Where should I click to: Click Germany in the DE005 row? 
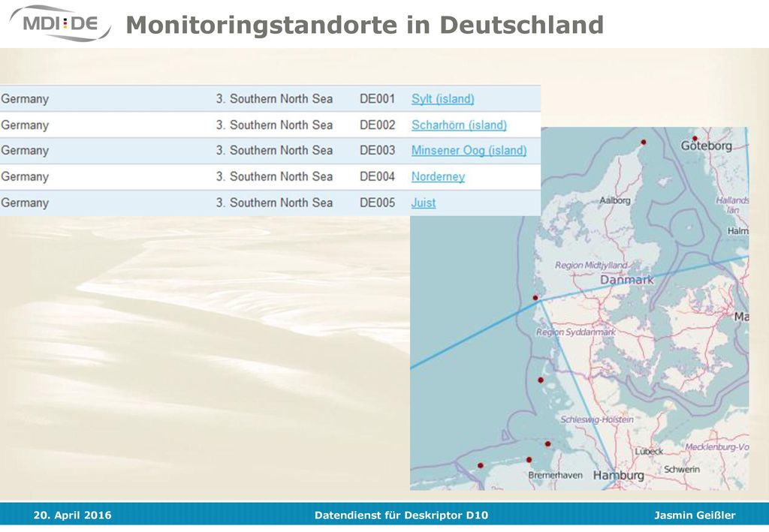tap(25, 203)
